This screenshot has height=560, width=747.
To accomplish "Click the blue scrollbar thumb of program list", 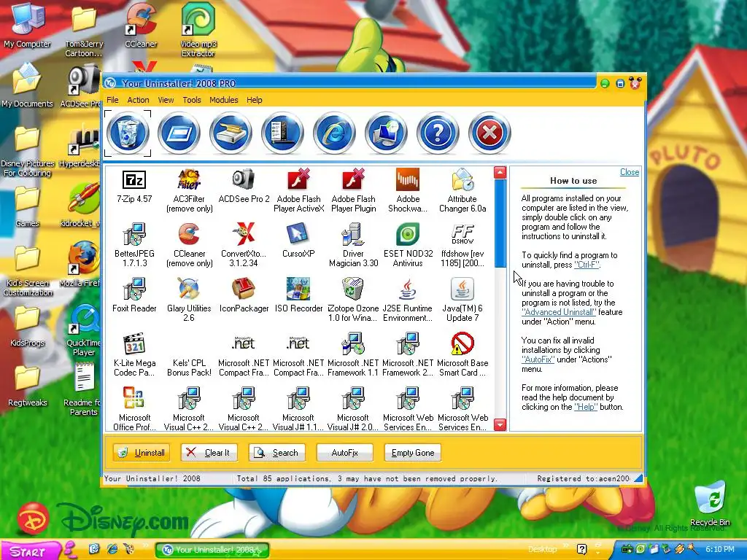I will (x=500, y=223).
